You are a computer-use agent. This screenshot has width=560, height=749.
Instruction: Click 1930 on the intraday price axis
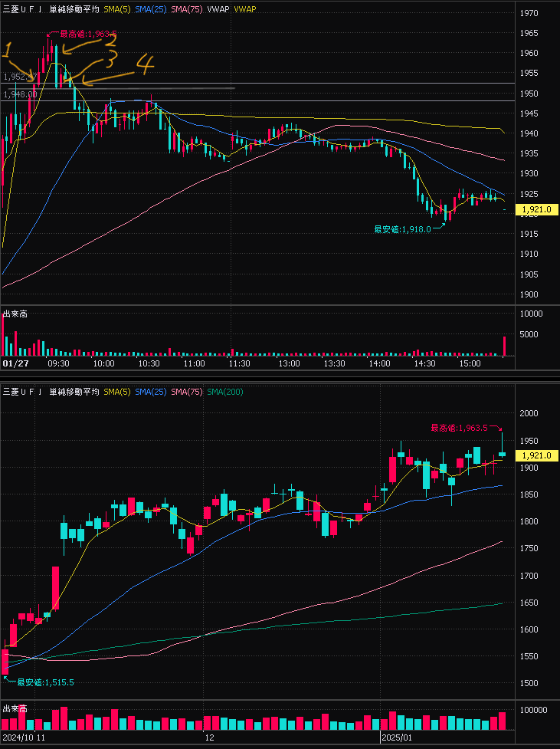click(529, 173)
